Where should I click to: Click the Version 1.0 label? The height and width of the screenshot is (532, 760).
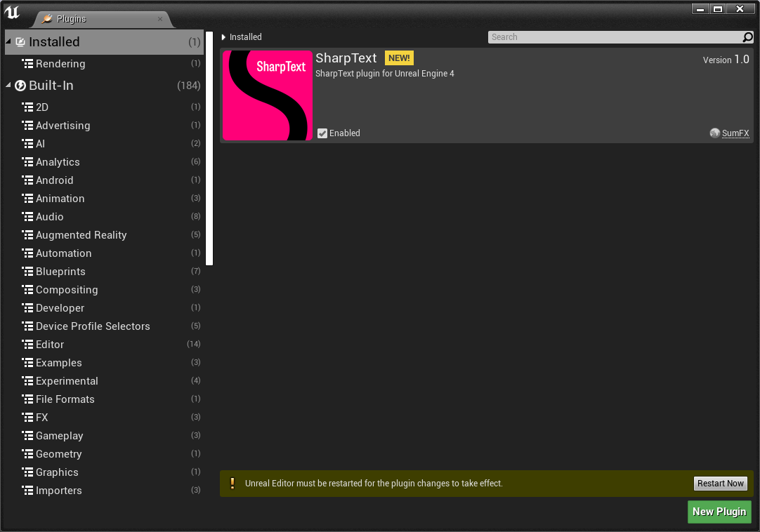pos(726,60)
